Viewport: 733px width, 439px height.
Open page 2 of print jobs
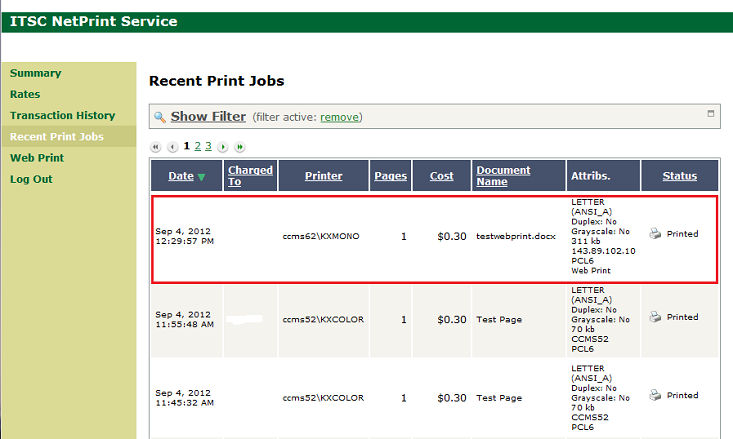(197, 146)
